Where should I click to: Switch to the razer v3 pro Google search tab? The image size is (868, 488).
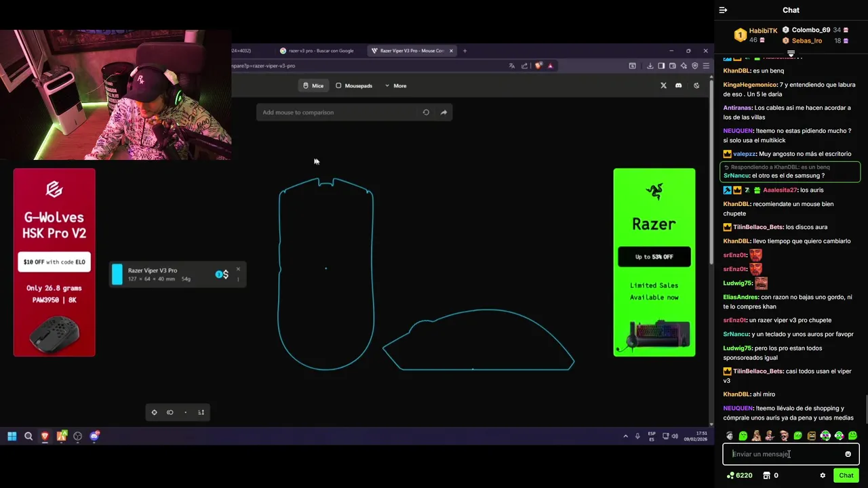click(x=317, y=51)
